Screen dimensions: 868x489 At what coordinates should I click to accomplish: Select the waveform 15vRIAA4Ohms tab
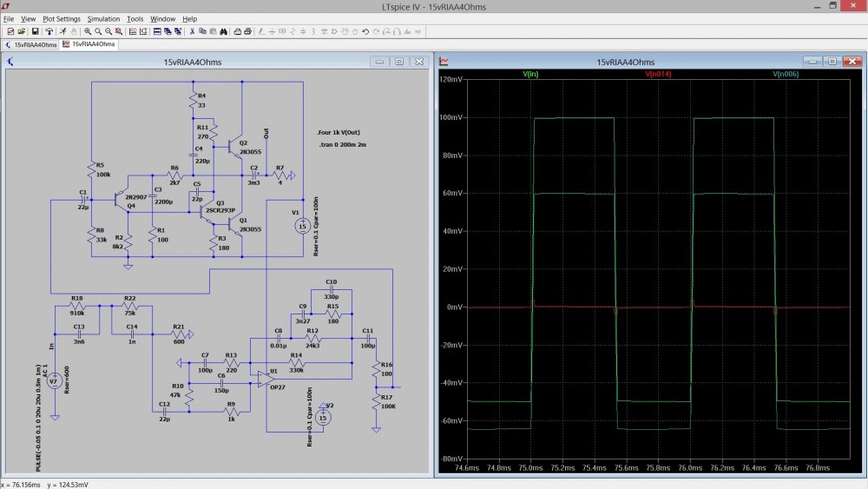pyautogui.click(x=89, y=43)
